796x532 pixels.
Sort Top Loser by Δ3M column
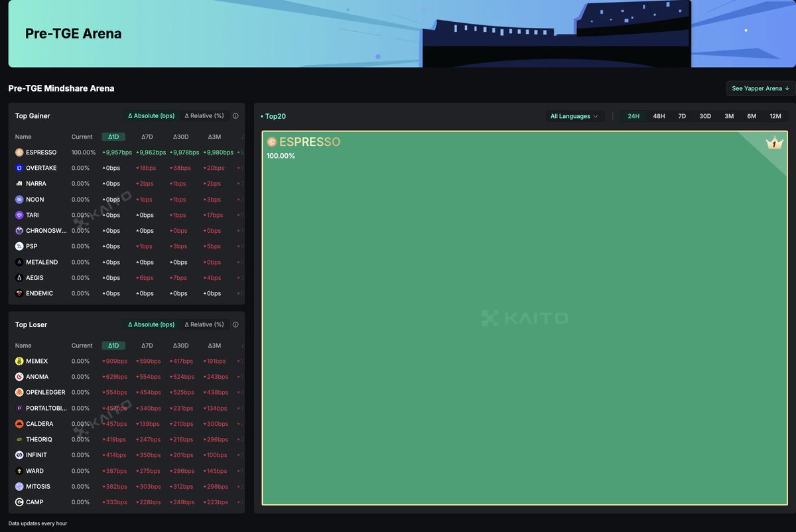(x=214, y=346)
